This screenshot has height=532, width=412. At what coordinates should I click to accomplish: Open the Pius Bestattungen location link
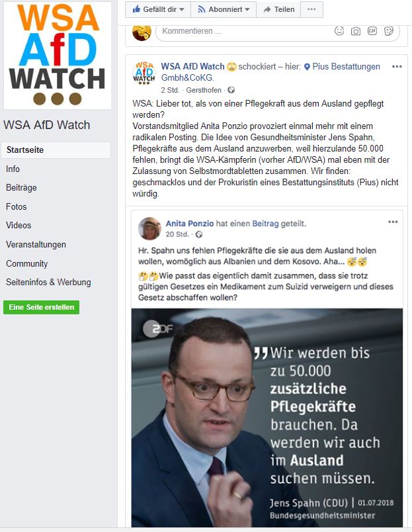pyautogui.click(x=271, y=72)
